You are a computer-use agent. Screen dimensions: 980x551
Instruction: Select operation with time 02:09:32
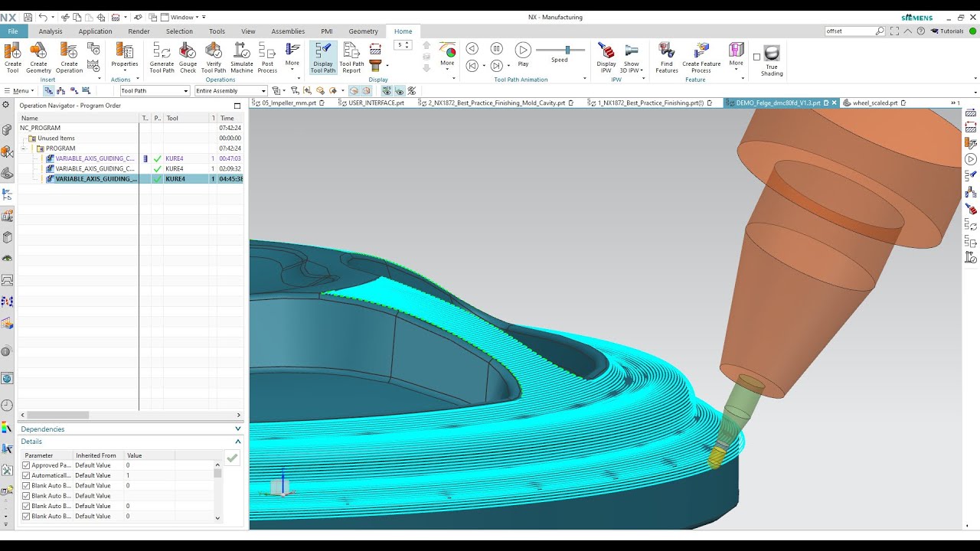coord(130,168)
